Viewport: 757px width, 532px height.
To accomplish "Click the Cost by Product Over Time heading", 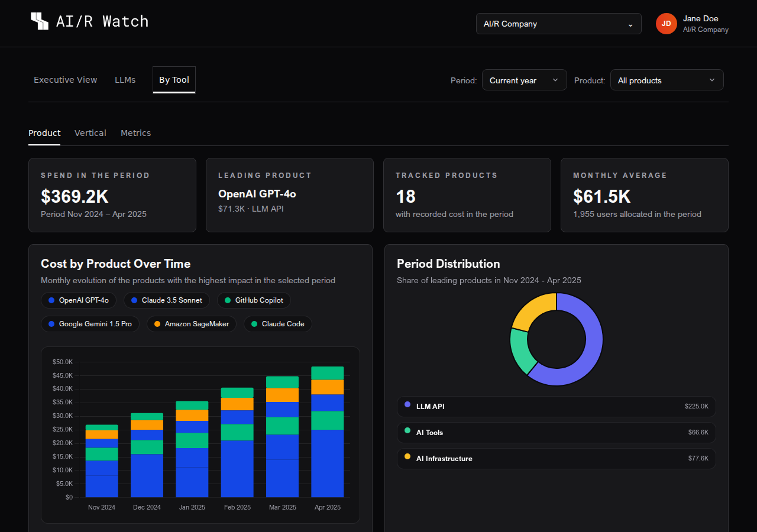I will coord(116,264).
